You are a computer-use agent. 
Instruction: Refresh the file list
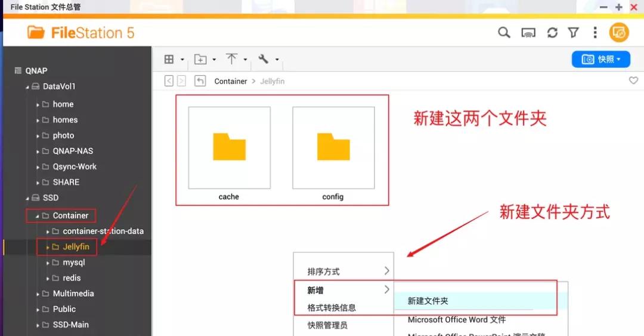[x=552, y=32]
